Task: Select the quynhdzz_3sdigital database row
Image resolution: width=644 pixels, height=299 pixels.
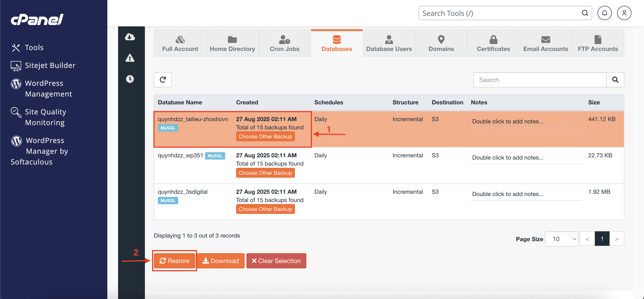Action: 182,192
